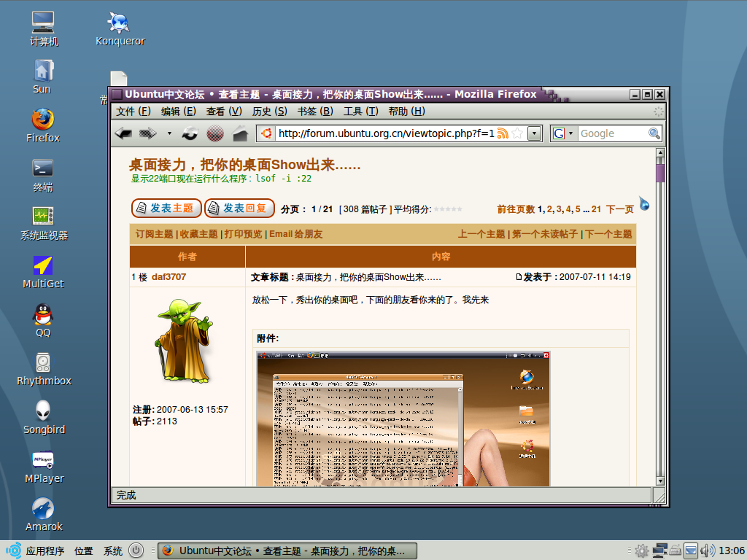Open the Sun home folder icon
The height and width of the screenshot is (560, 747).
[x=42, y=77]
